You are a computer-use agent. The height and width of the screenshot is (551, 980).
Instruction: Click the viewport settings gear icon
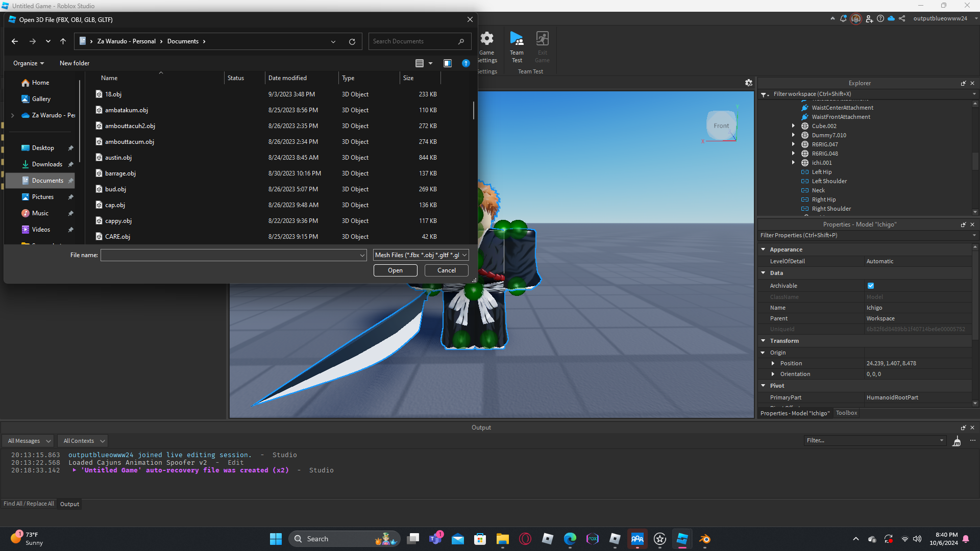pyautogui.click(x=748, y=83)
